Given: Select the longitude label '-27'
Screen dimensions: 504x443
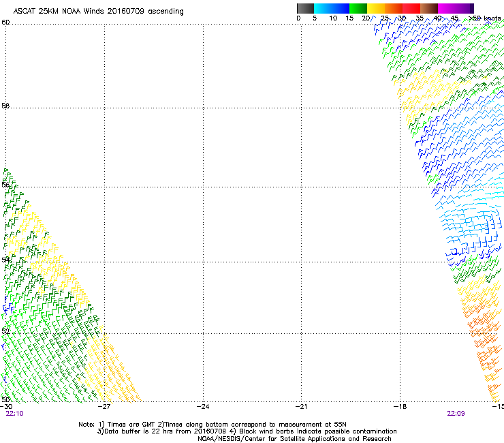Looking at the screenshot, I should point(104,407).
